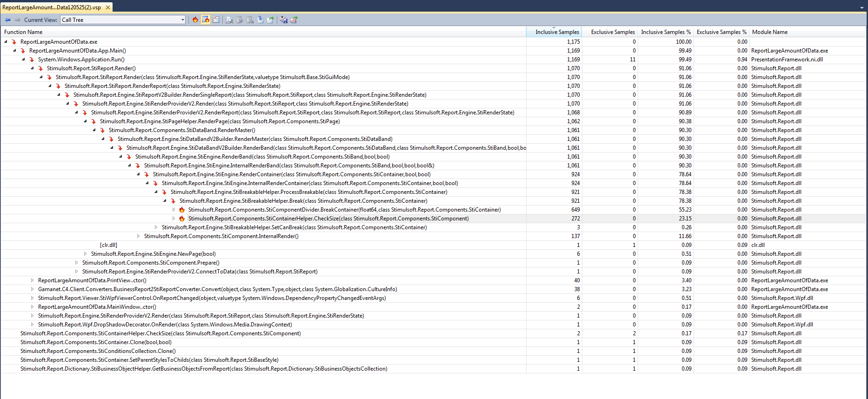This screenshot has width=868, height=399.
Task: Click hot path arrow beside StiReport.Render()
Action: (40, 68)
